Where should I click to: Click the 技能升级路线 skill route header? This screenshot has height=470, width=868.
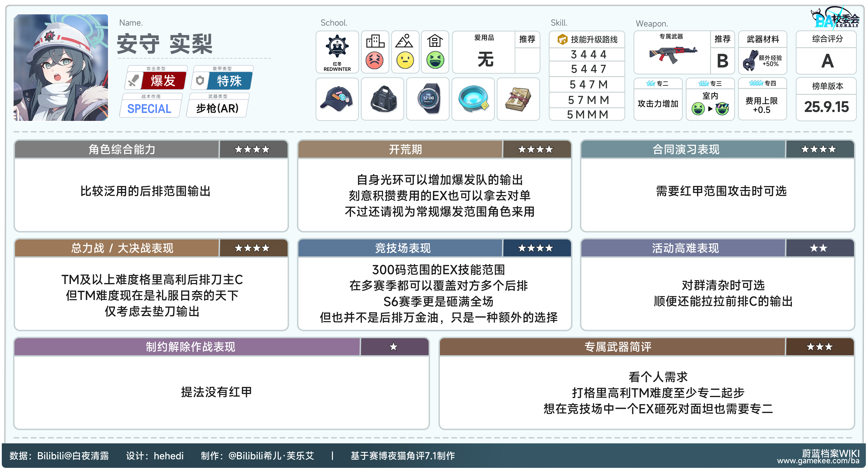[587, 39]
